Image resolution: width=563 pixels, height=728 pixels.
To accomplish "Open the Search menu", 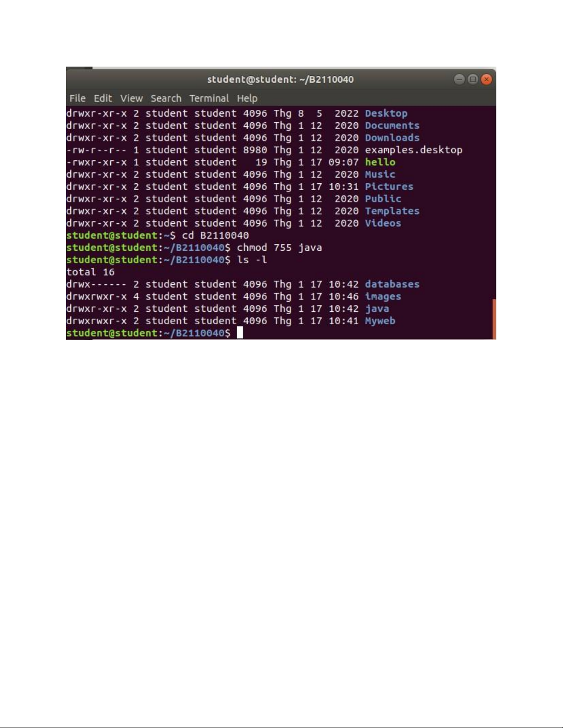I will 166,98.
